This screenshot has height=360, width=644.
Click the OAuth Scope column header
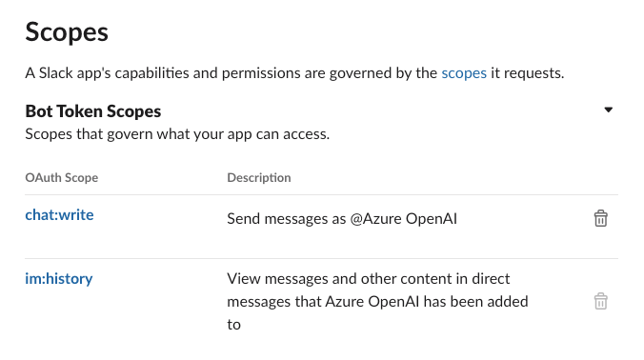coord(62,178)
